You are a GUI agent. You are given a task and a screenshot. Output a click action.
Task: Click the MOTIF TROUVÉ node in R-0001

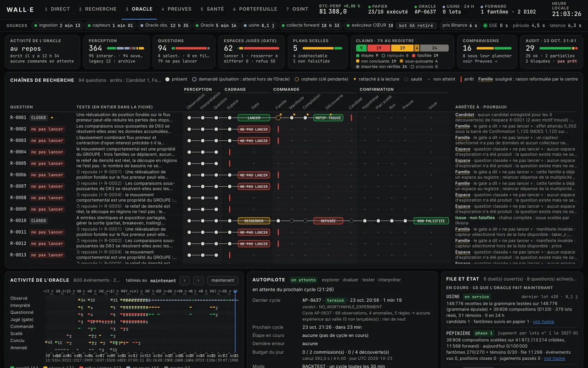328,118
